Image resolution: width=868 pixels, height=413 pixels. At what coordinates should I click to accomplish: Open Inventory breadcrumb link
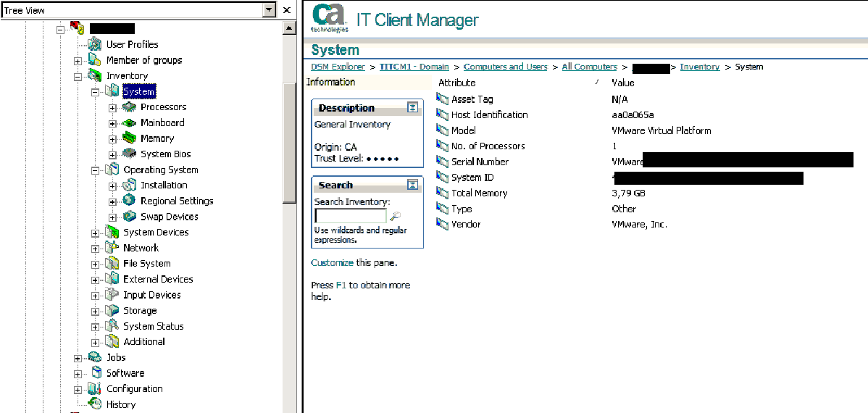[x=700, y=67]
